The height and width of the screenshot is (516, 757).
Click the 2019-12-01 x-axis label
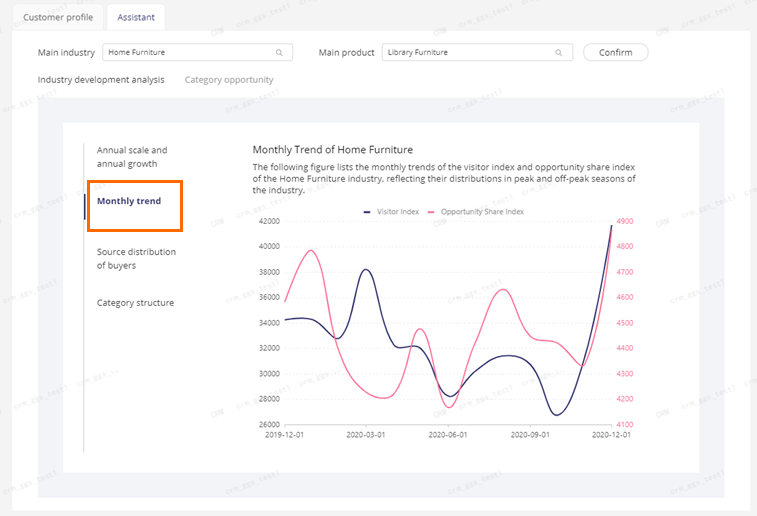[x=284, y=435]
